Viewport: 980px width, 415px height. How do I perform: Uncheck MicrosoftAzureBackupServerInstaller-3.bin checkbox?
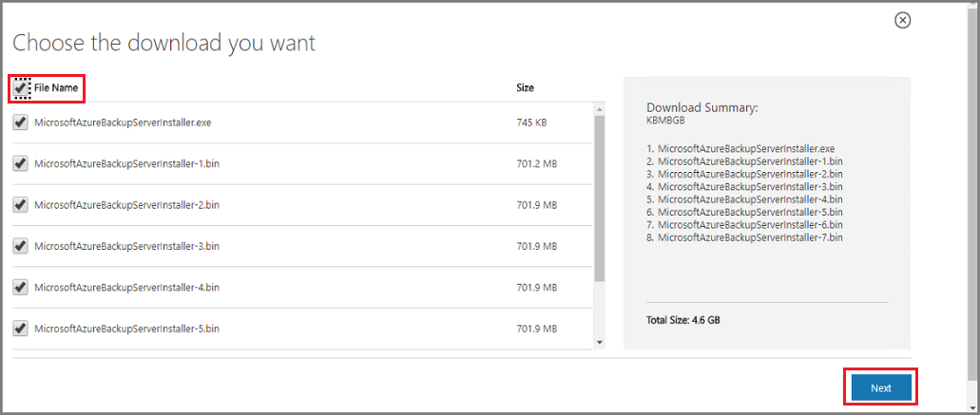coord(21,246)
